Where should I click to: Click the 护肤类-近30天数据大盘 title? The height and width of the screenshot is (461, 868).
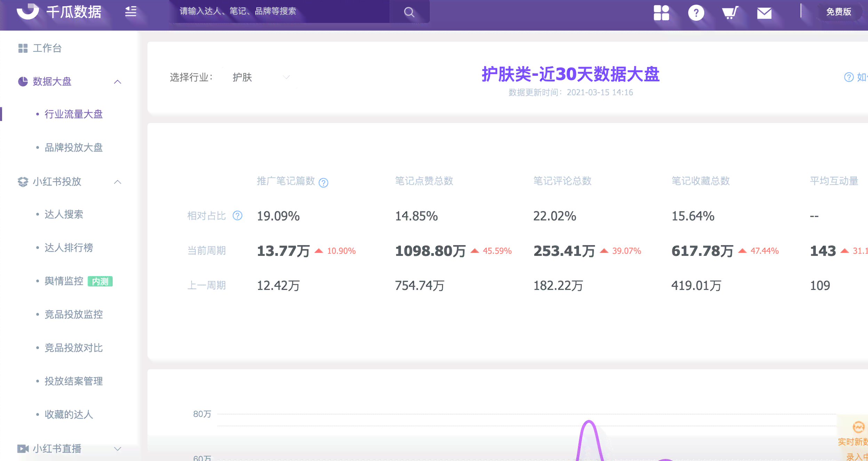pyautogui.click(x=570, y=74)
